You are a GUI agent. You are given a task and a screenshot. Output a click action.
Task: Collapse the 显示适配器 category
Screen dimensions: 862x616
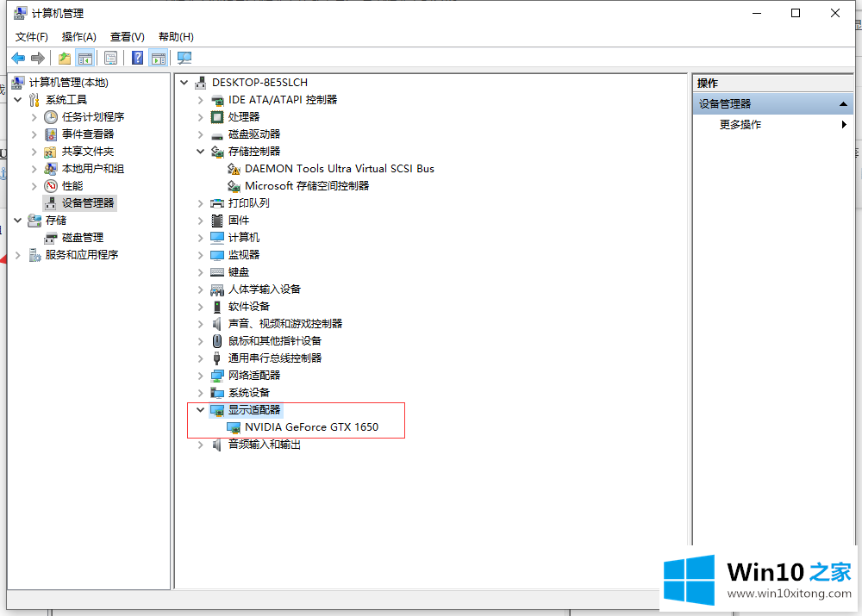[x=201, y=409]
